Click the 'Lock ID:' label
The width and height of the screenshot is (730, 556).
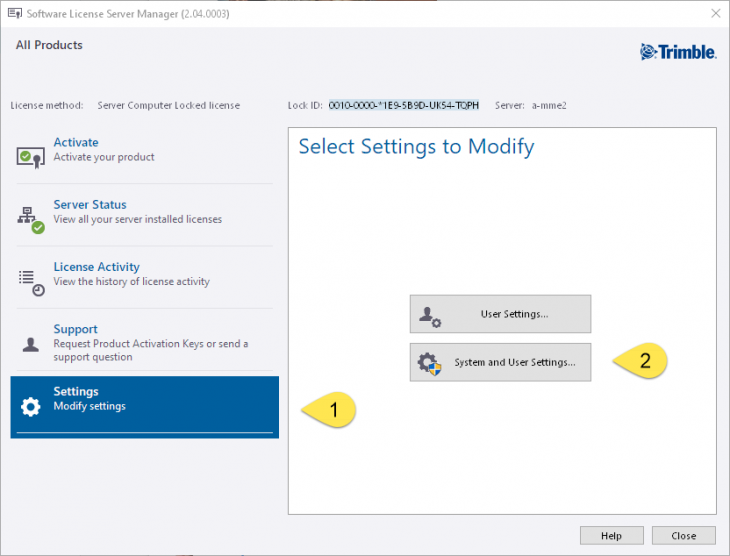pyautogui.click(x=305, y=105)
